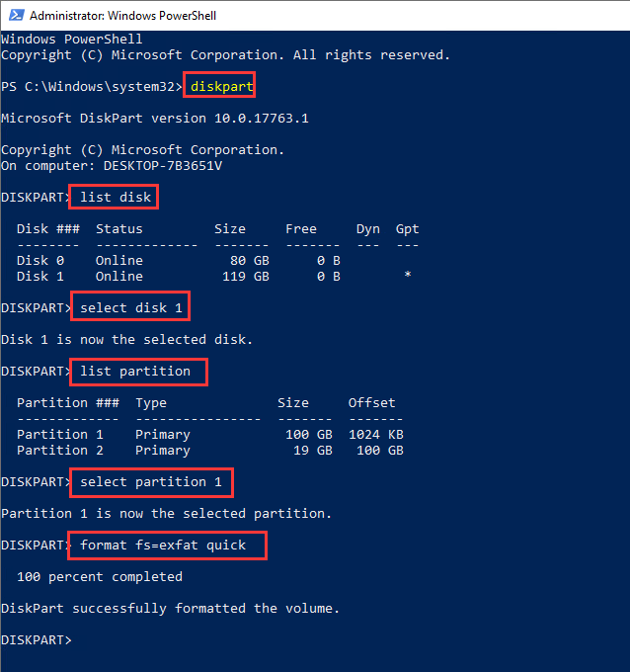This screenshot has width=630, height=672.
Task: Click the highlighted diskpart command
Action: (x=222, y=87)
